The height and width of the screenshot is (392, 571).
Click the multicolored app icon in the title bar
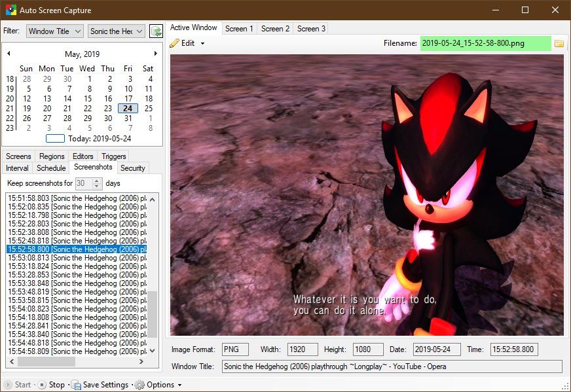coord(9,10)
